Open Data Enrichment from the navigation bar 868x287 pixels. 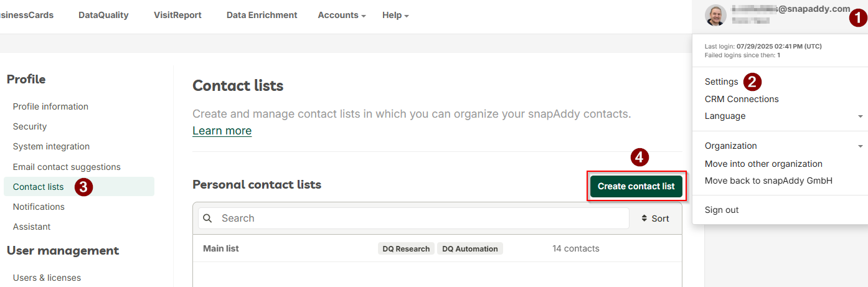262,15
